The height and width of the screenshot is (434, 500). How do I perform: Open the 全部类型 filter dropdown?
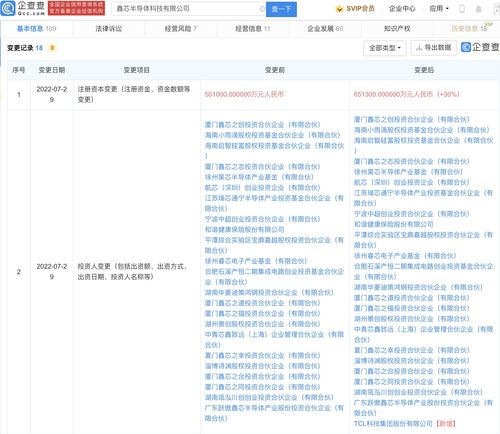click(x=384, y=48)
